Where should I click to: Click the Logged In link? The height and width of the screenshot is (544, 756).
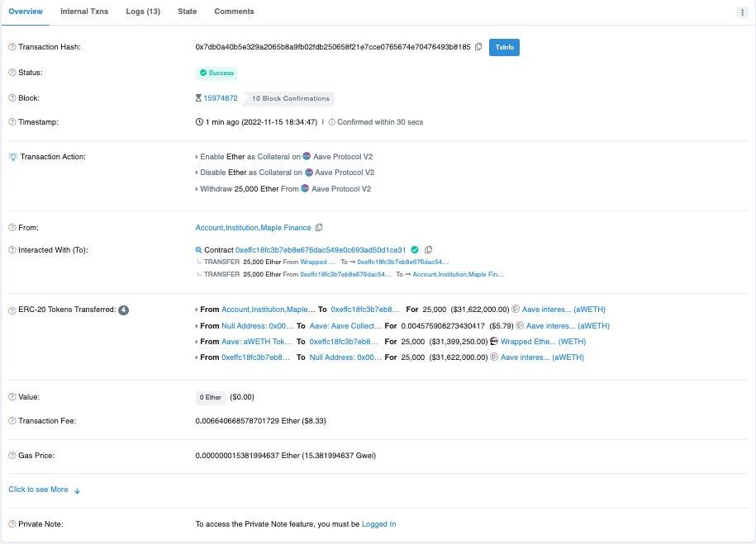pyautogui.click(x=378, y=524)
